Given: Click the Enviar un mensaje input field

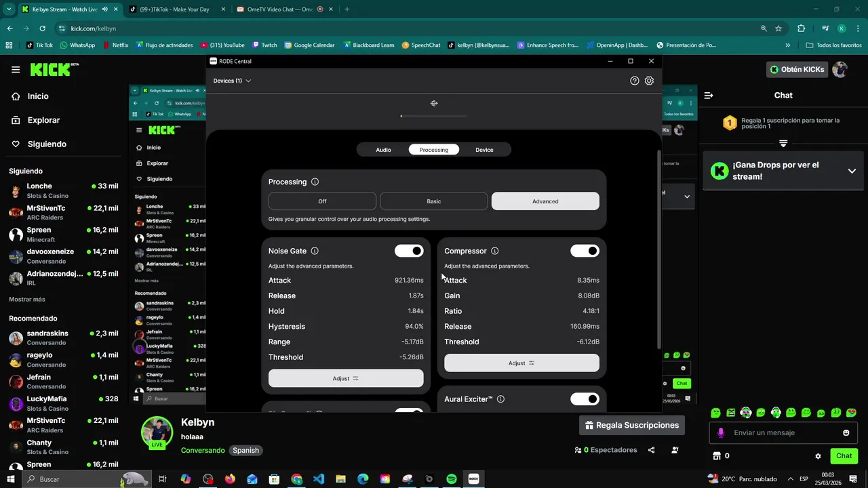Looking at the screenshot, I should (784, 432).
